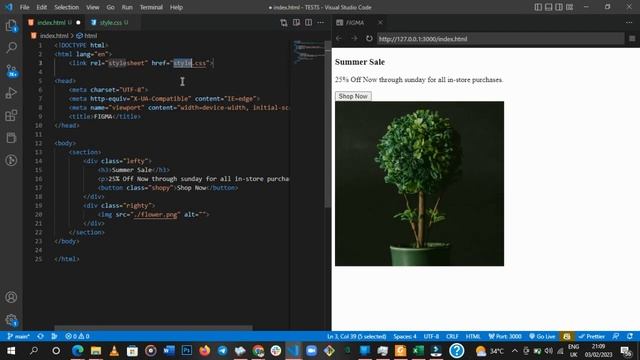640x360 pixels.
Task: Open Photoshop from the taskbar
Action: tap(187, 351)
